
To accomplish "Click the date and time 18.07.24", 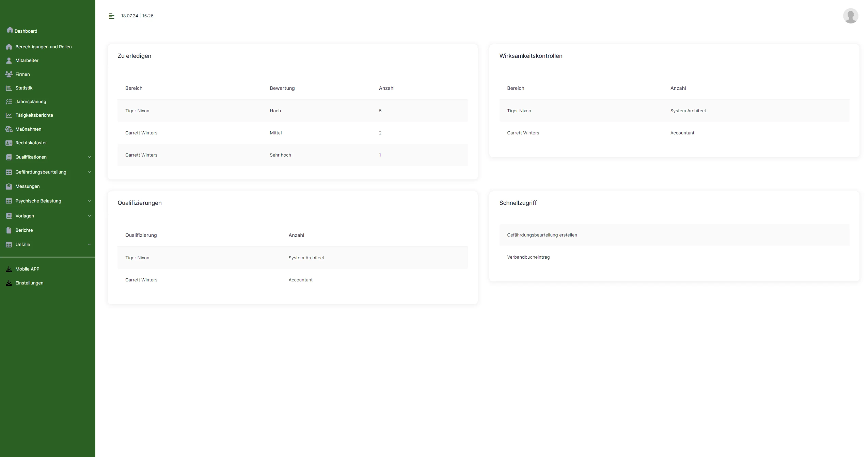I will [x=137, y=16].
